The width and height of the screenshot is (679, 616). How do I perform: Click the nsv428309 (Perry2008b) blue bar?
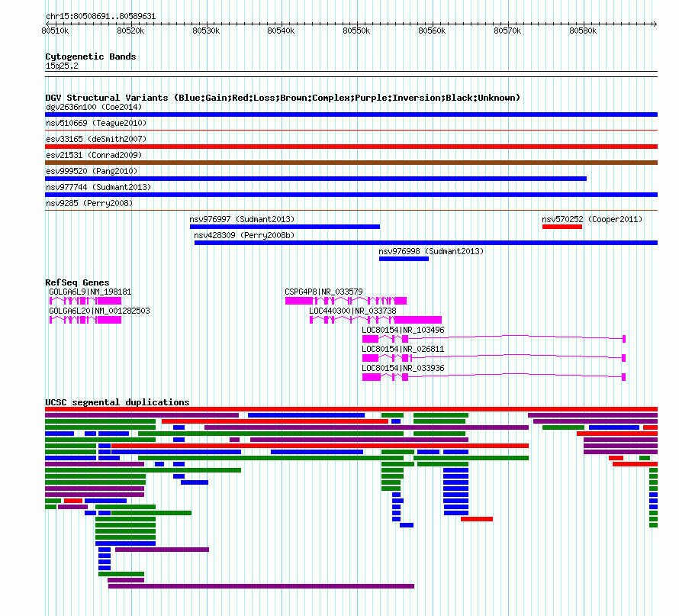click(x=426, y=243)
